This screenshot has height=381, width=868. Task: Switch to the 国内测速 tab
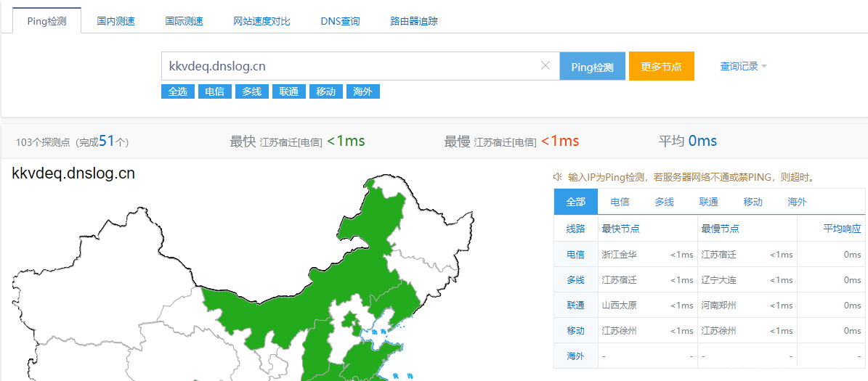tap(116, 21)
